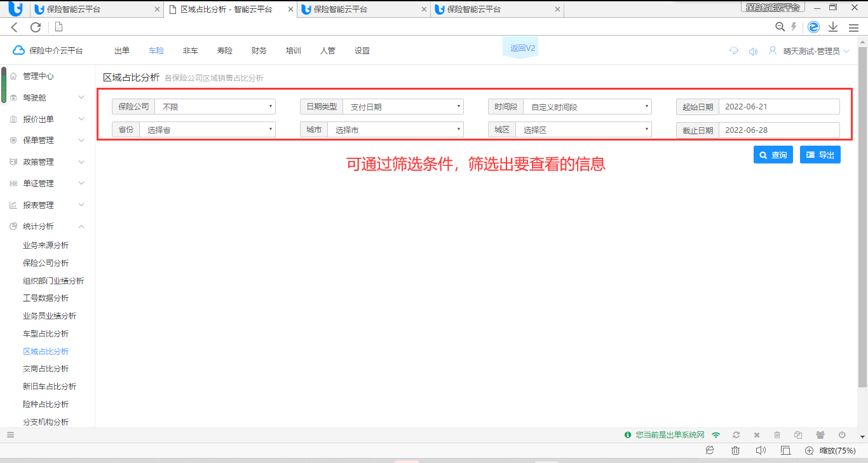This screenshot has height=463, width=868.
Task: Click the 缩放(75%) zoom level text
Action: tap(837, 451)
